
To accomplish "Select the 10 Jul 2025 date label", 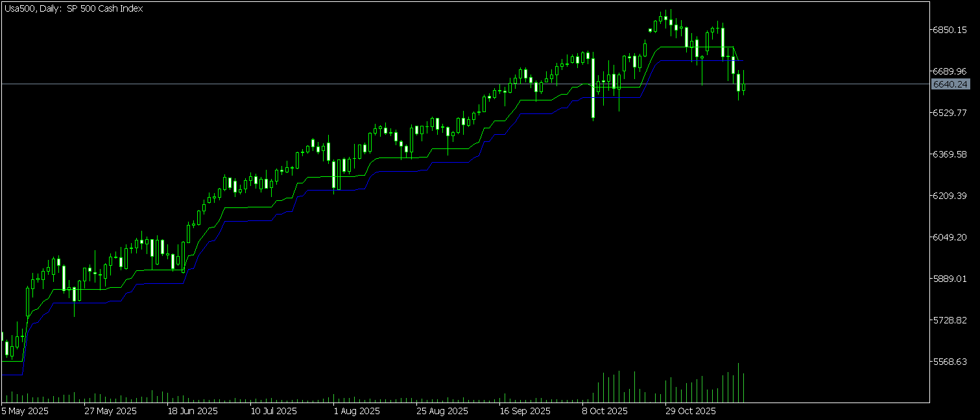I will 275,411.
